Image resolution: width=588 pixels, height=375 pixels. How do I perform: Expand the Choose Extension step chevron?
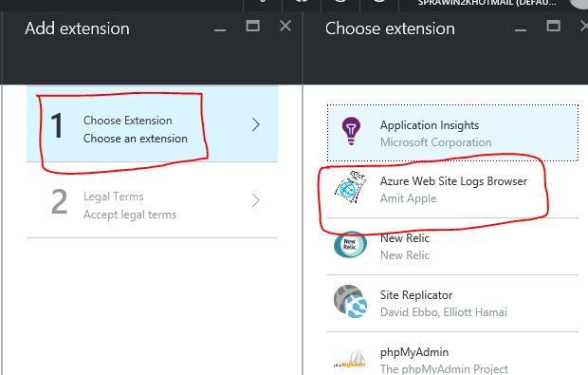tap(256, 124)
